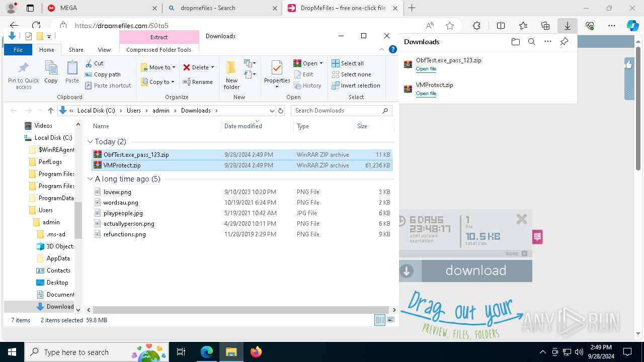Create a New folder

(231, 75)
